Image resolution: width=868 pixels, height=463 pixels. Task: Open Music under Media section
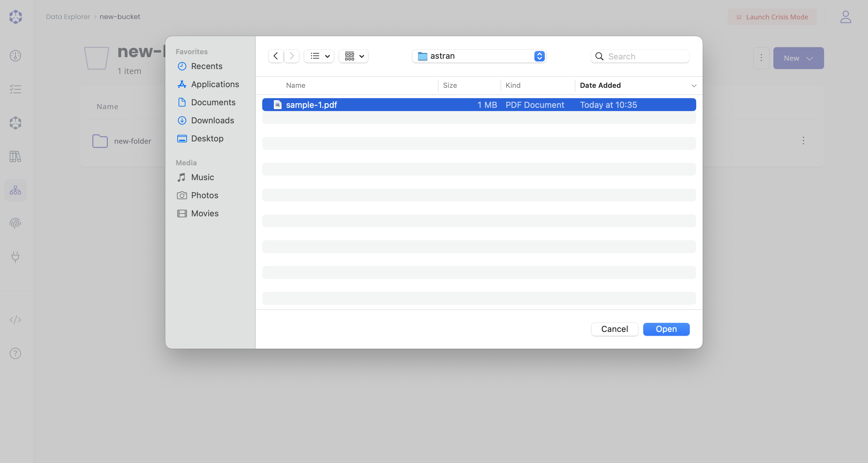(x=202, y=177)
